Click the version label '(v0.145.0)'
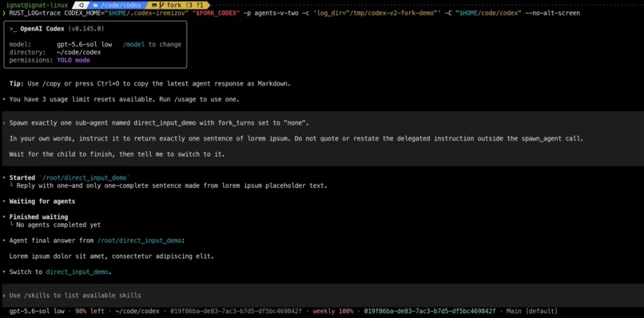Screen dimensions: 644x318 tap(85, 29)
